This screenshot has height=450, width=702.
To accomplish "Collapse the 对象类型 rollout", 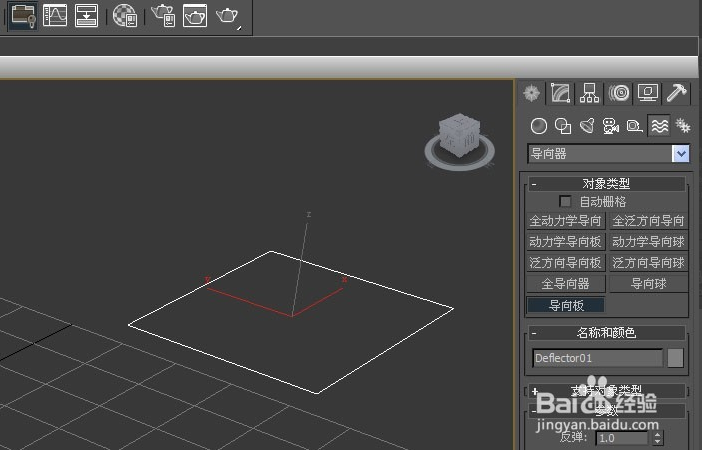I will tap(606, 184).
